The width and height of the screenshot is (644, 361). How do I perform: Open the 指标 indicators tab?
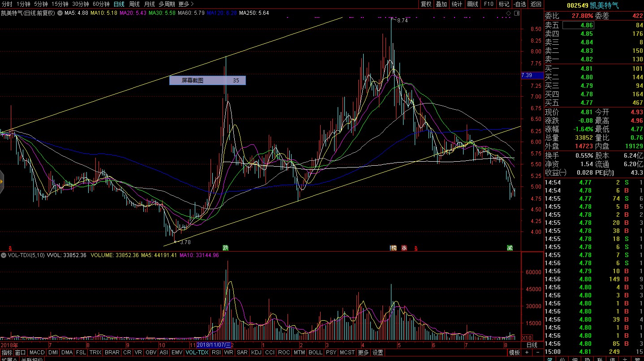[7, 352]
